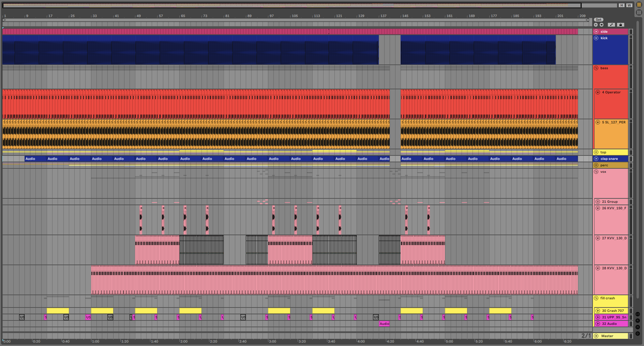Click the Master track's level meter
644x346 pixels.
click(x=631, y=336)
